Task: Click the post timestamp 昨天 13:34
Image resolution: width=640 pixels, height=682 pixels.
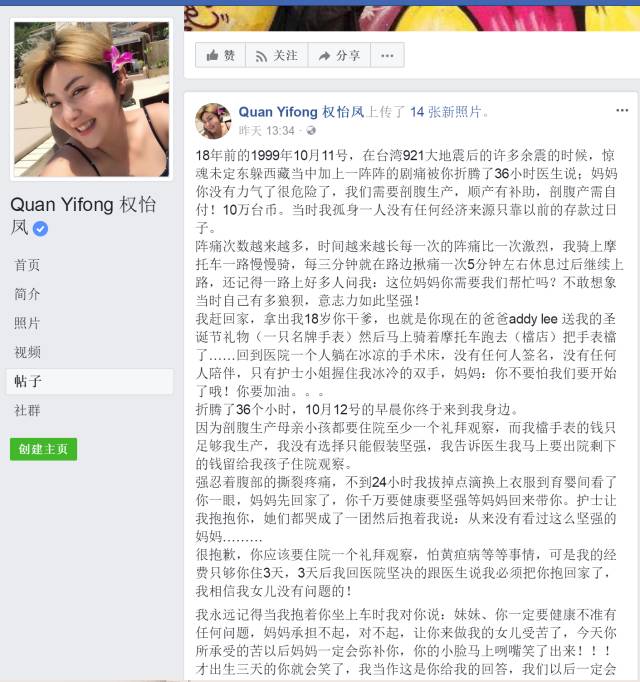Action: point(267,130)
